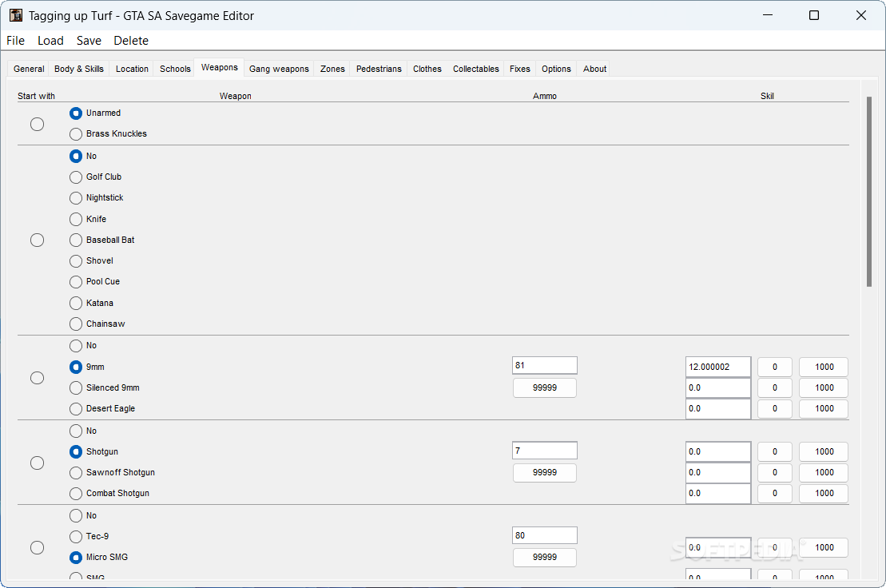Open the Schools tab

click(x=175, y=69)
